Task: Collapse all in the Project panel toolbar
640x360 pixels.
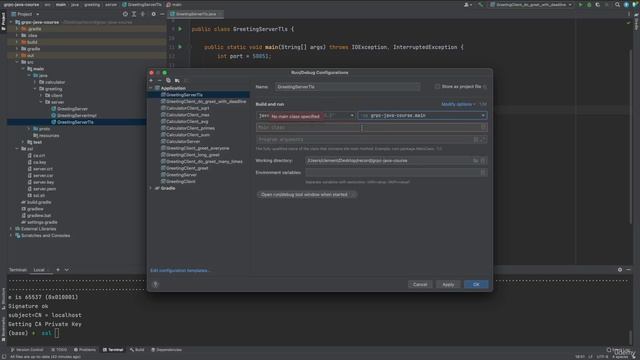Action: click(142, 14)
